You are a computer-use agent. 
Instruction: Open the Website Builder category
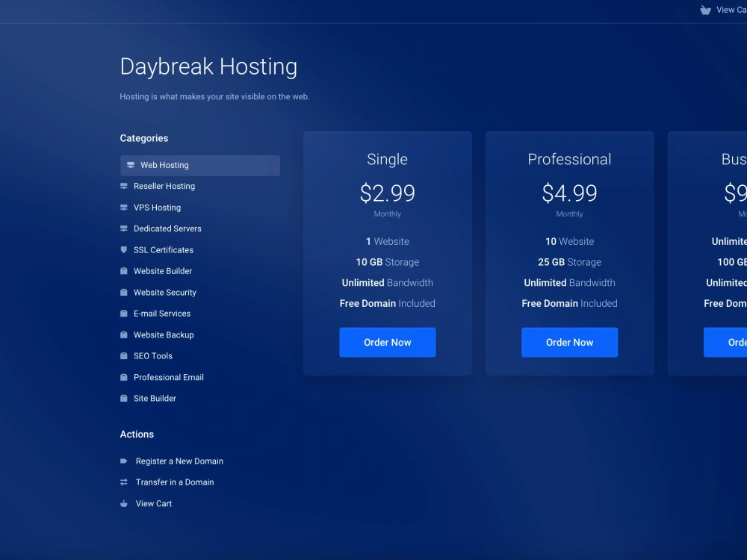point(162,271)
